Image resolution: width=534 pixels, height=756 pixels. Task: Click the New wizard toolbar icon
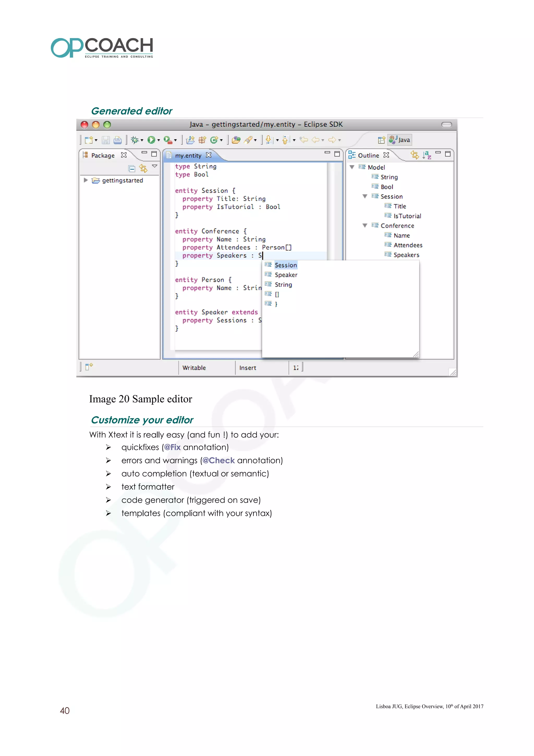pyautogui.click(x=88, y=140)
